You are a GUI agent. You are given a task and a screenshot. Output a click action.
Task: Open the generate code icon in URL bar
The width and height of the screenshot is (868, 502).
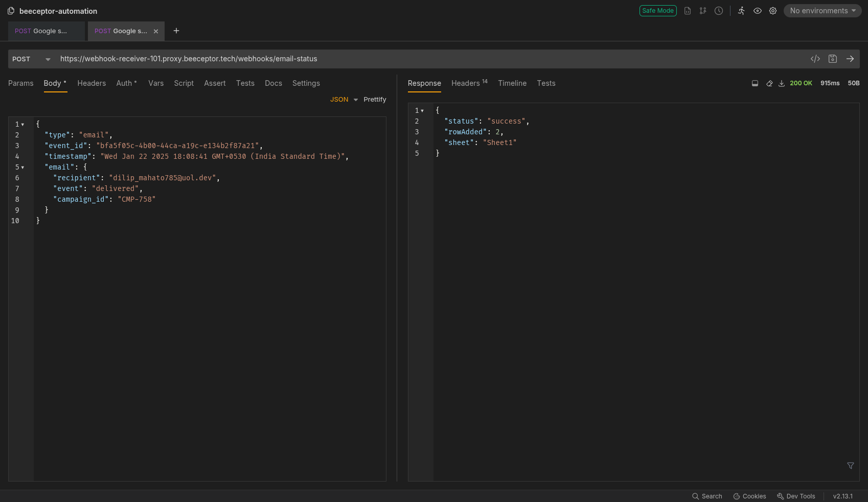coord(815,59)
